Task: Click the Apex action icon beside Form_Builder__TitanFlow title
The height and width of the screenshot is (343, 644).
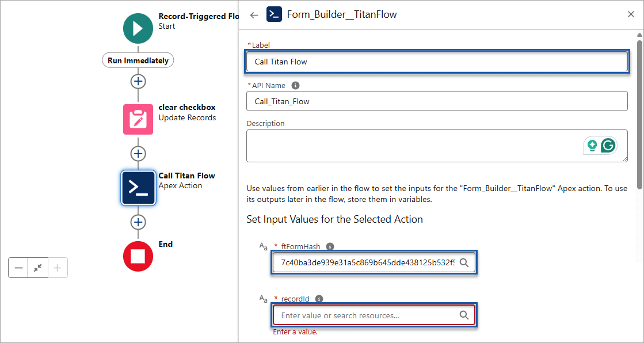Action: [x=274, y=14]
